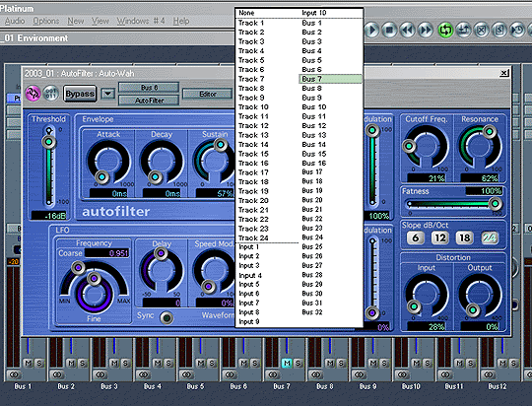This screenshot has width=532, height=406.
Task: Click the Fatness slider handle
Action: coord(496,204)
